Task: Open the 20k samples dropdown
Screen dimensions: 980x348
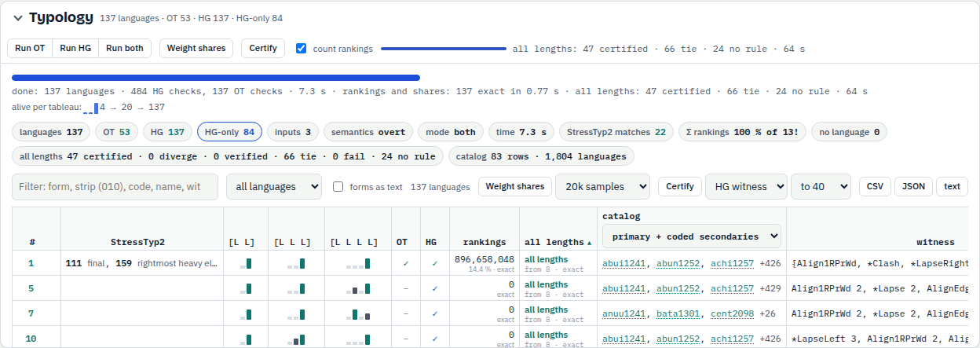Action: click(x=602, y=187)
